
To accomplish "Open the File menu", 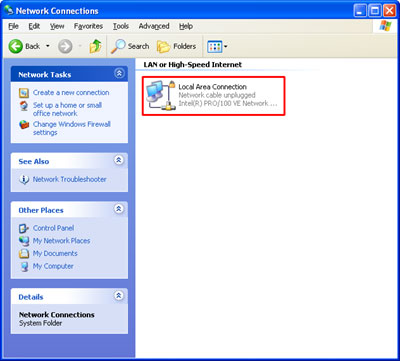I will pyautogui.click(x=13, y=26).
